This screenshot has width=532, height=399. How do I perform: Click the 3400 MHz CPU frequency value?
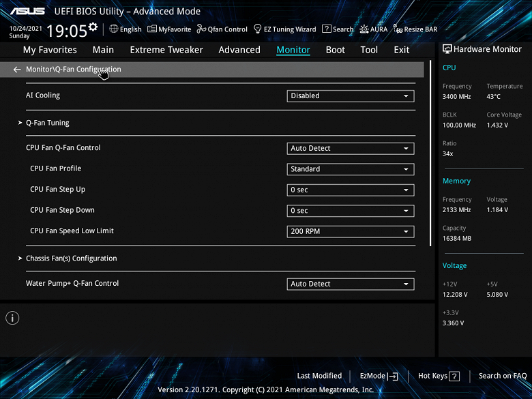click(x=457, y=97)
